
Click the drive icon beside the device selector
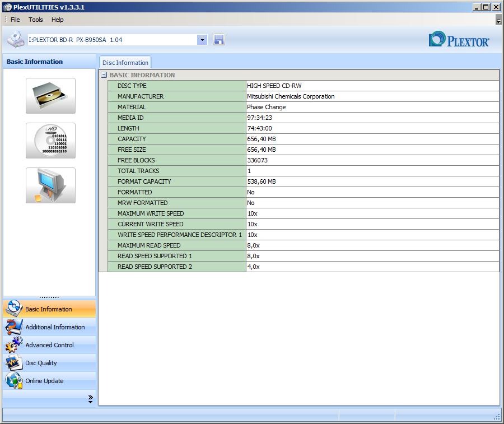16,39
